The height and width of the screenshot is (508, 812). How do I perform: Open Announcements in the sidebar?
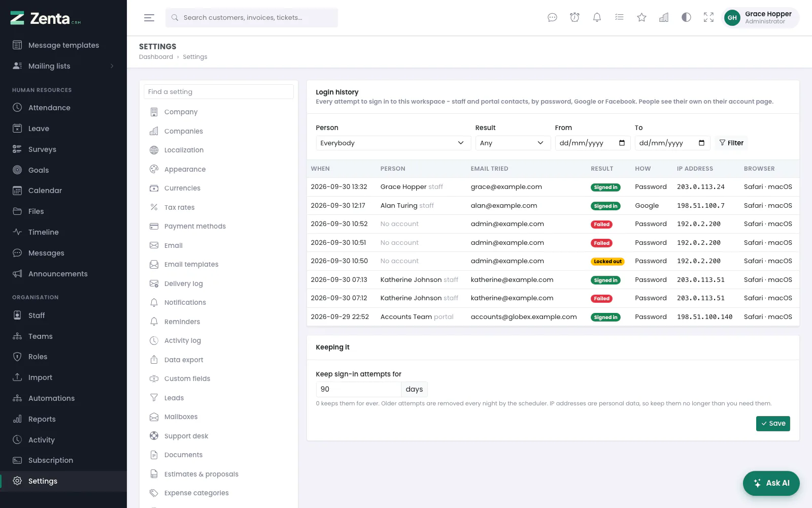(63, 274)
